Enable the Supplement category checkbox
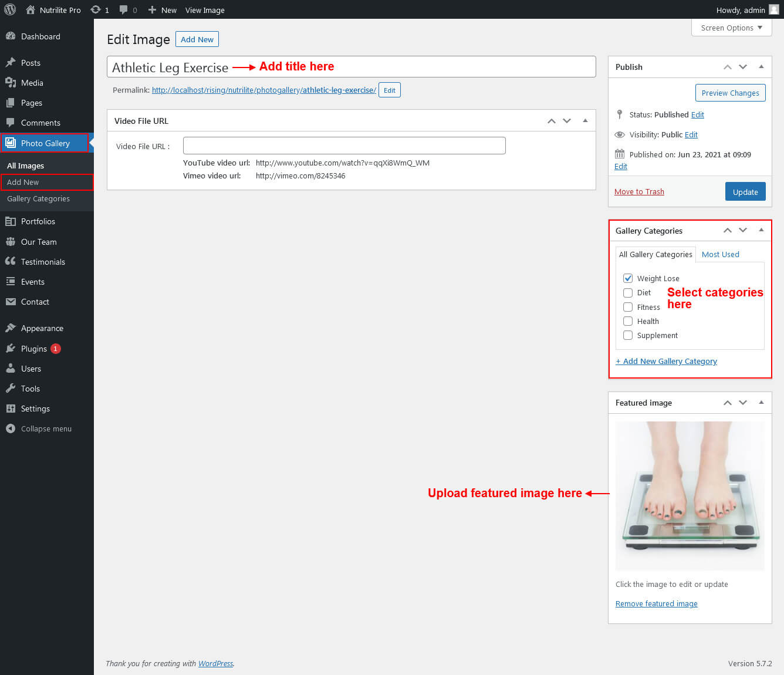This screenshot has width=784, height=675. 628,335
